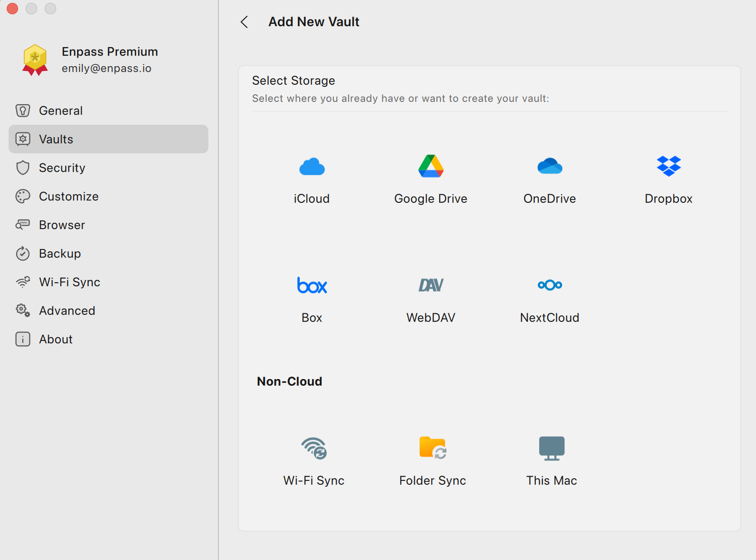
Task: Click the Wi-Fi Sync sidebar icon
Action: pos(23,282)
